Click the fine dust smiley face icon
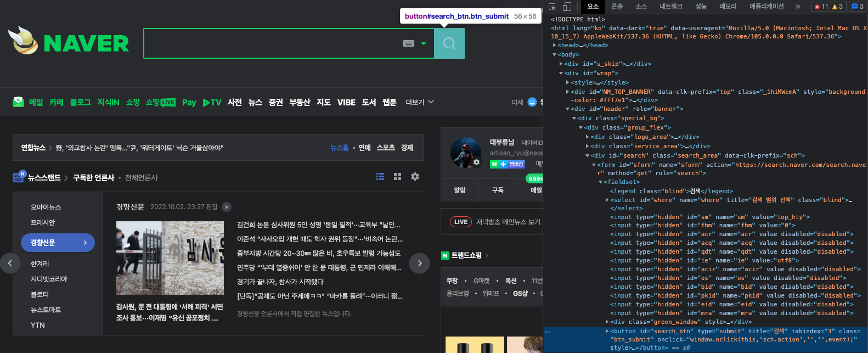 tap(532, 102)
